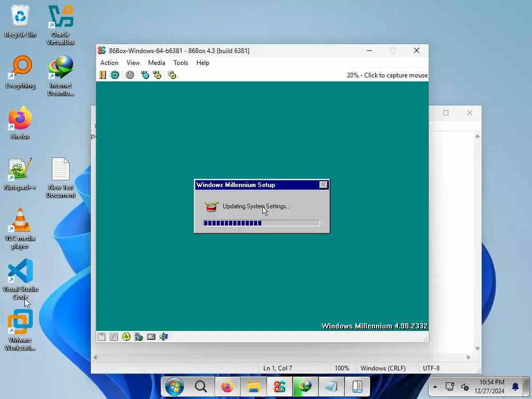Image resolution: width=532 pixels, height=399 pixels.
Task: Select the Visual Studio Code desktop icon
Action: (x=20, y=279)
